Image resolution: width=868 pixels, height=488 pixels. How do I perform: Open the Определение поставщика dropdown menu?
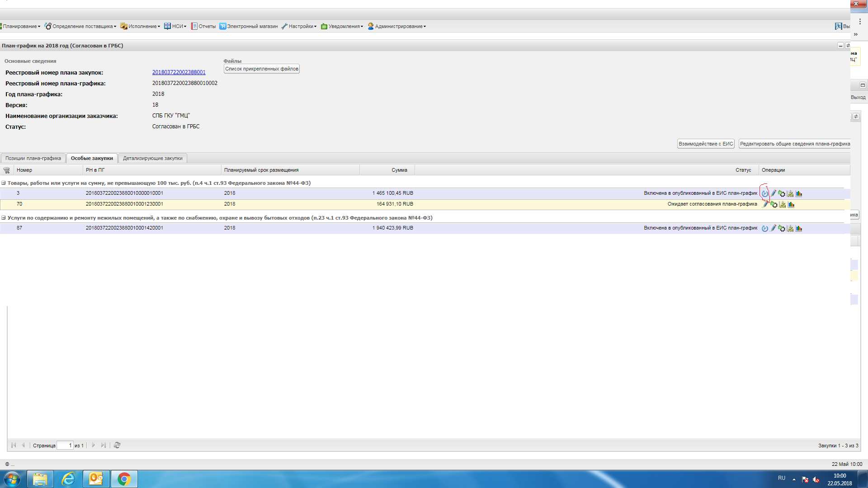[80, 26]
